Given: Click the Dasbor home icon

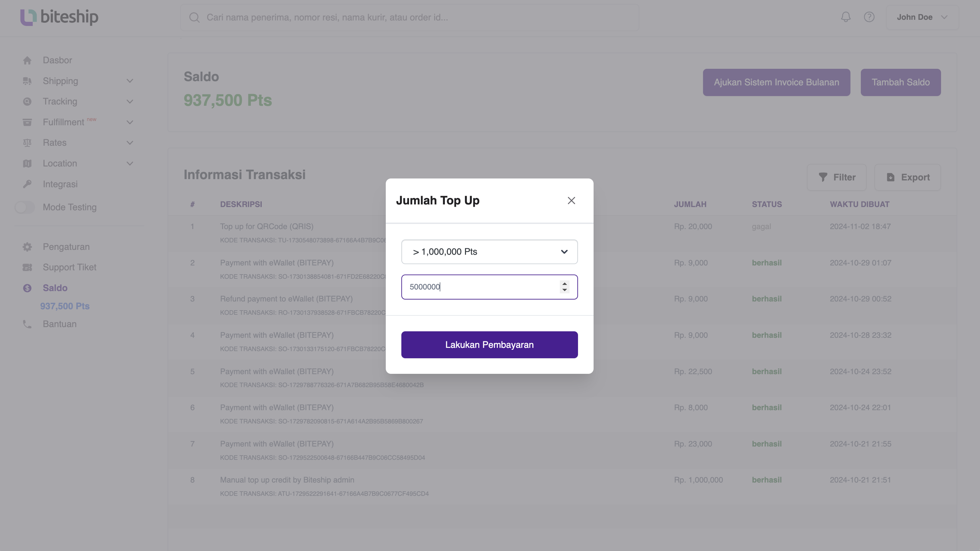Looking at the screenshot, I should 27,60.
